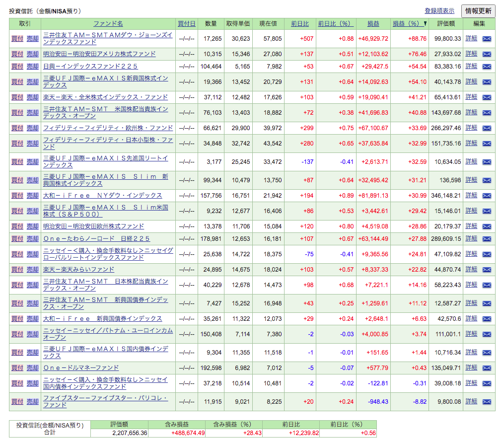Viewport: 504px width, 443px height.
Task: Click the mail icon for SMTAMダウ・ジョーンズ row
Action: pyautogui.click(x=487, y=39)
